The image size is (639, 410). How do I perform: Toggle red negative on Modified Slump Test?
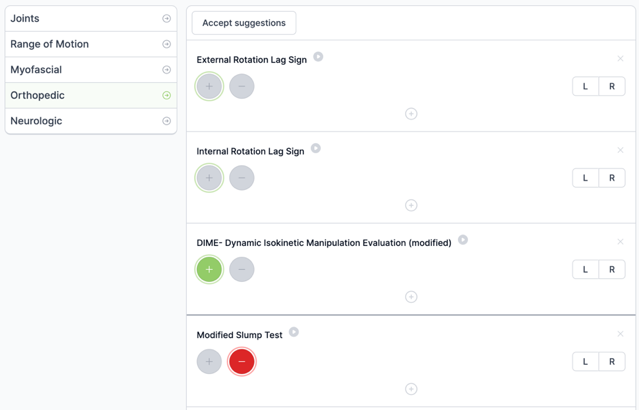coord(242,362)
